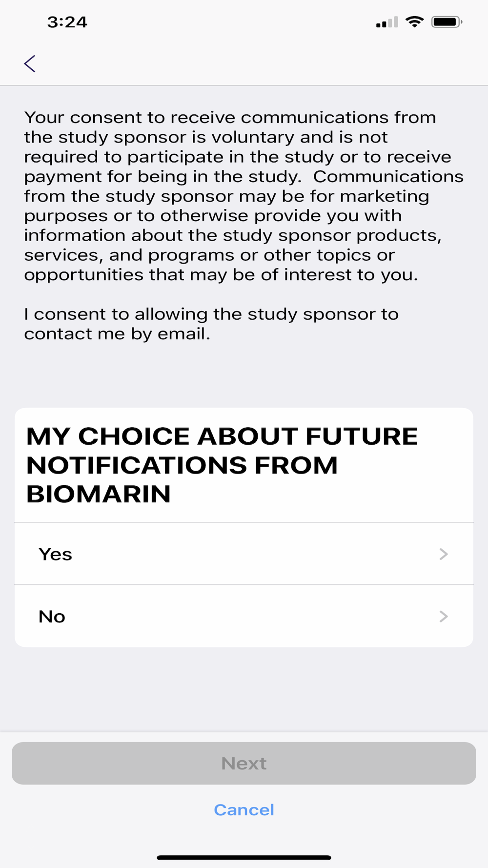Image resolution: width=488 pixels, height=868 pixels.
Task: Tap the notifications from BioMarin heading
Action: tap(222, 465)
